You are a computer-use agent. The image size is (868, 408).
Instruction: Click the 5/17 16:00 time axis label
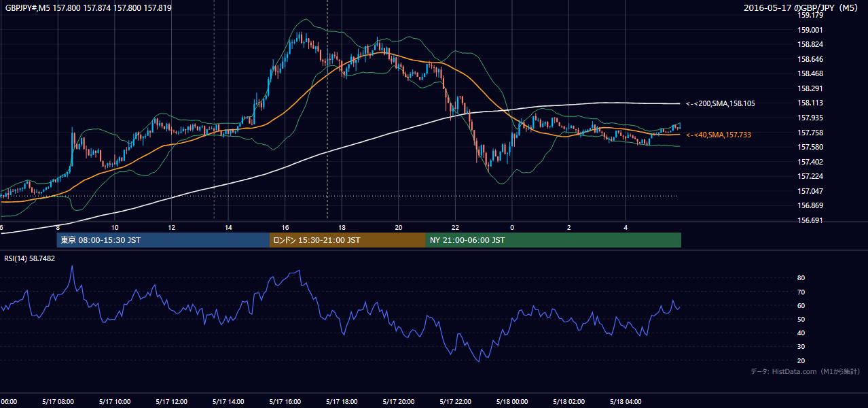tap(285, 401)
